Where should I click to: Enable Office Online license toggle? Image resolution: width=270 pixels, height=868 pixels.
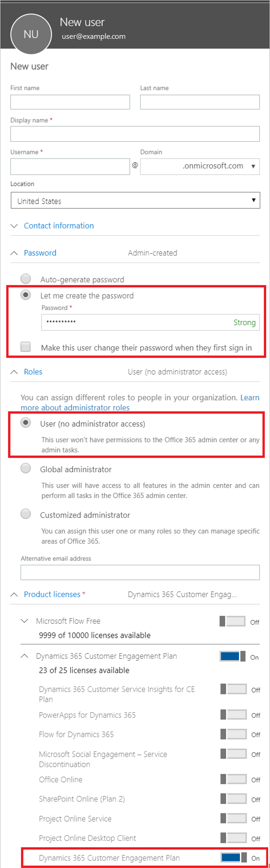coord(233,779)
